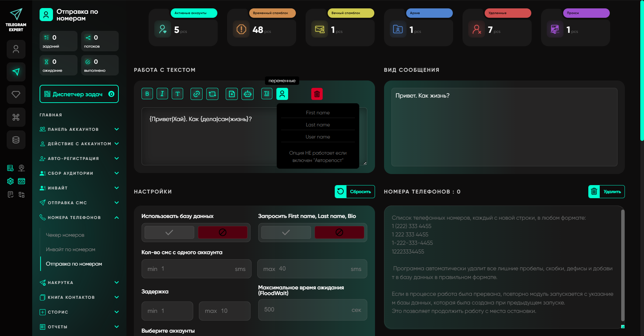Disable the use database option with red button
Viewport: 644px width, 336px height.
222,232
